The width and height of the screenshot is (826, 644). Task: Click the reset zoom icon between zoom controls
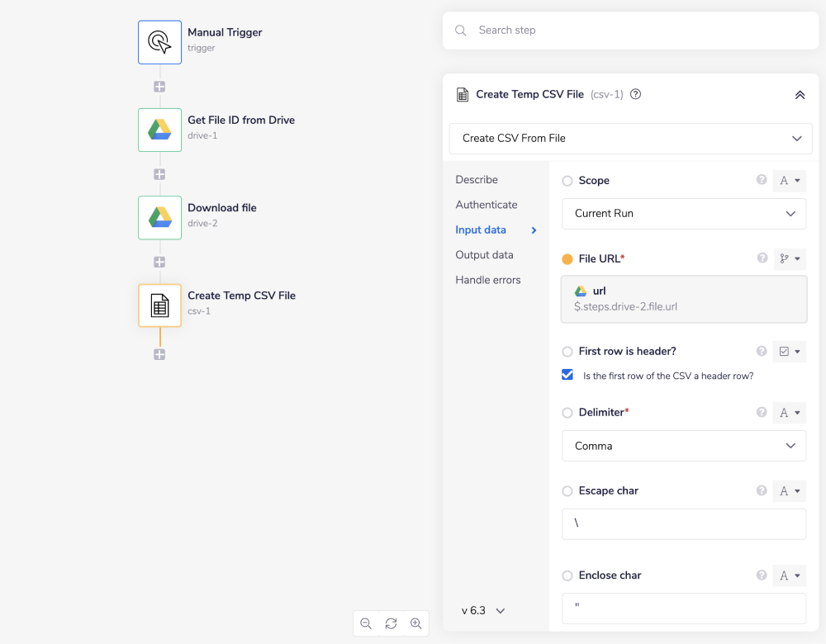(x=391, y=623)
